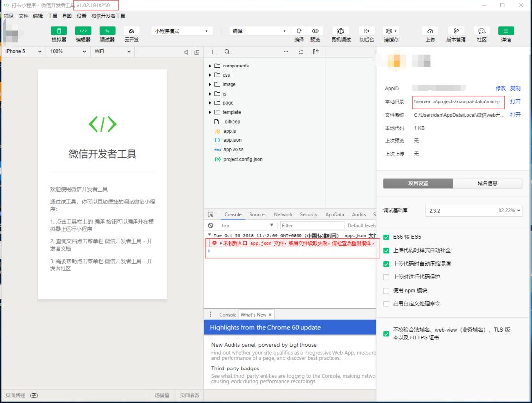Click the 场景值 status bar item

click(162, 395)
